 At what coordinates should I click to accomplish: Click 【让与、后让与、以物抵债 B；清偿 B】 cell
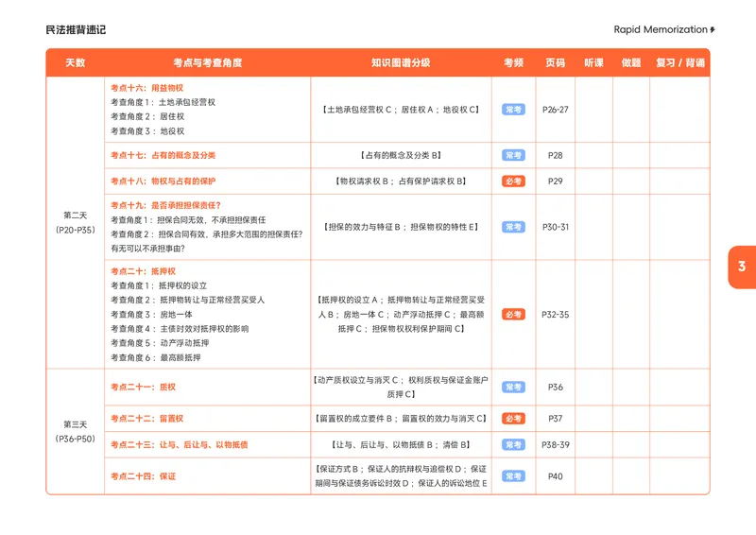click(x=401, y=445)
